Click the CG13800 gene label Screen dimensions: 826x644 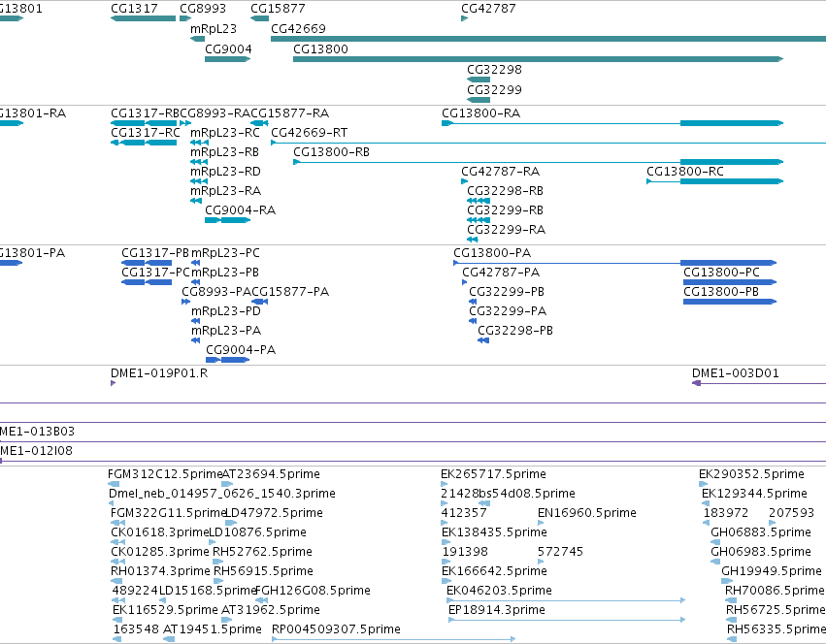click(320, 48)
